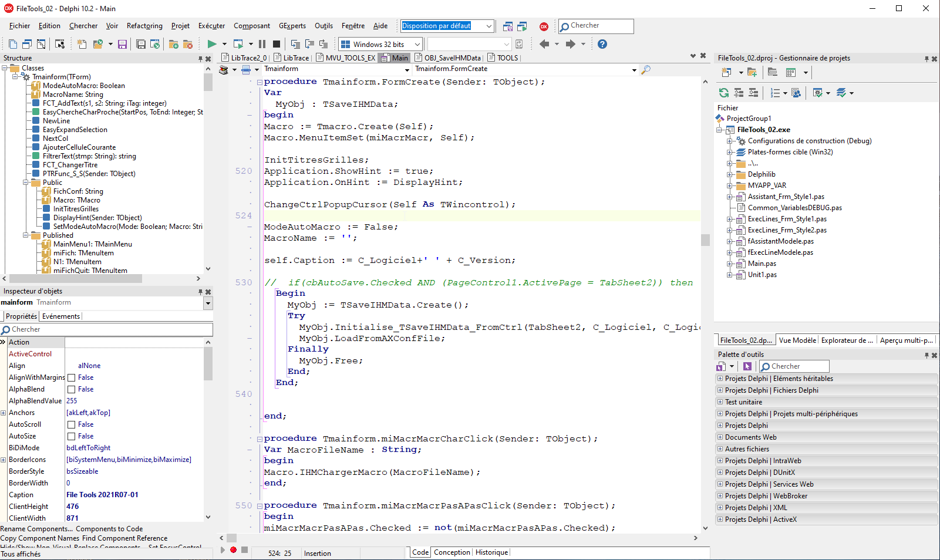Click the Build order numbered-list icon
The height and width of the screenshot is (560, 940).
[x=775, y=93]
